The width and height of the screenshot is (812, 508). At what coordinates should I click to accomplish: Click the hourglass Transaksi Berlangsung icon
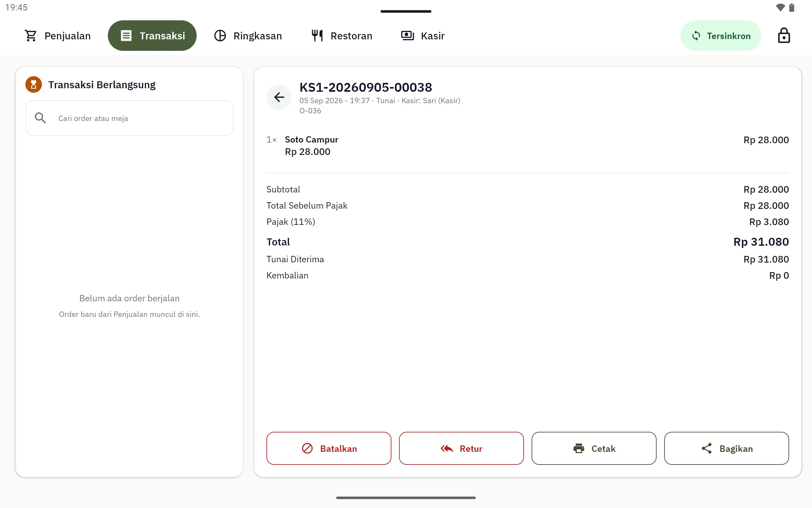[34, 84]
